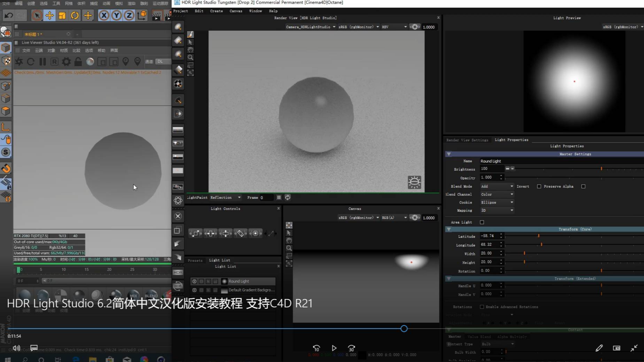Open the Window menu
The width and height of the screenshot is (644, 362).
[x=255, y=11]
